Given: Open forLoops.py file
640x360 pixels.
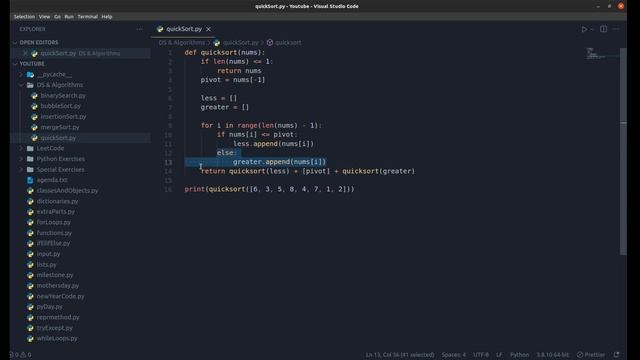Looking at the screenshot, I should click(x=53, y=222).
